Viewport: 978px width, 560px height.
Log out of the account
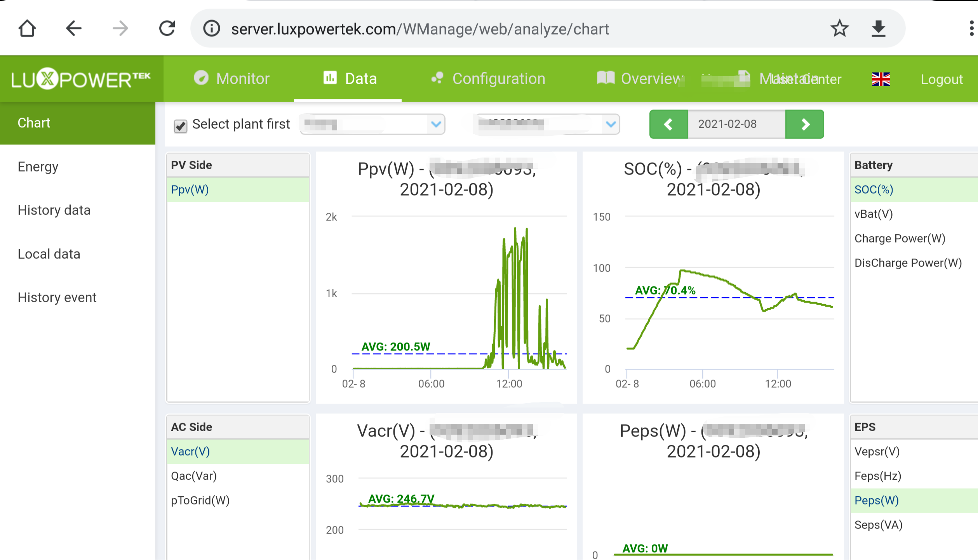(941, 79)
